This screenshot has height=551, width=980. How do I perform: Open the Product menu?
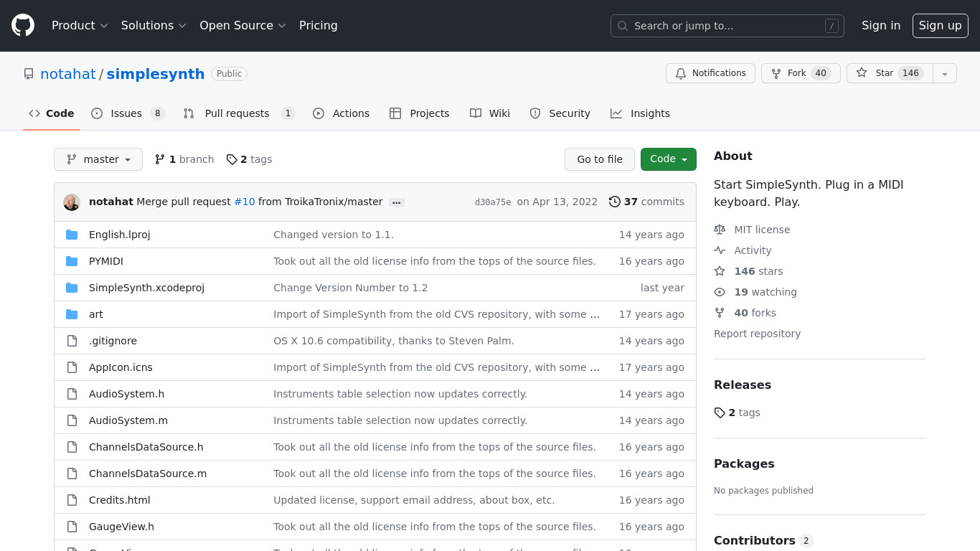click(80, 26)
